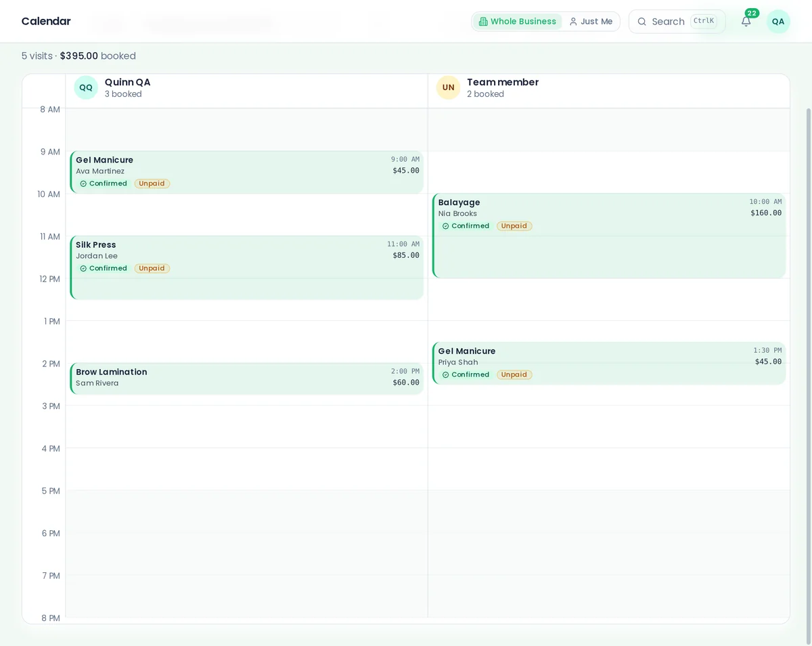Click the 1:30 PM time label
Viewport: 812px width, 646px height.
point(767,351)
